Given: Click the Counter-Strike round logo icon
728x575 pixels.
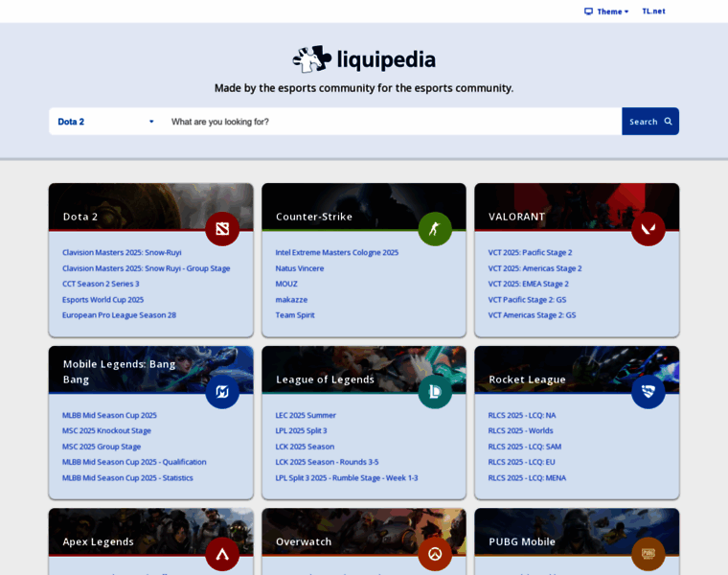Looking at the screenshot, I should pos(435,229).
